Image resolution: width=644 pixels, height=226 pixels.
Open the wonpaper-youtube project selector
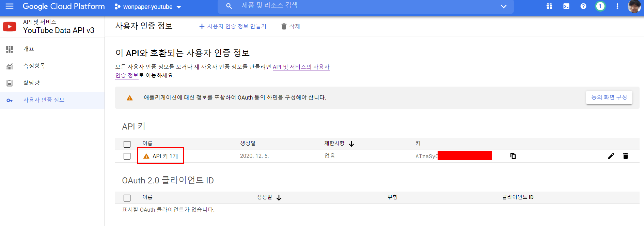[x=148, y=7]
